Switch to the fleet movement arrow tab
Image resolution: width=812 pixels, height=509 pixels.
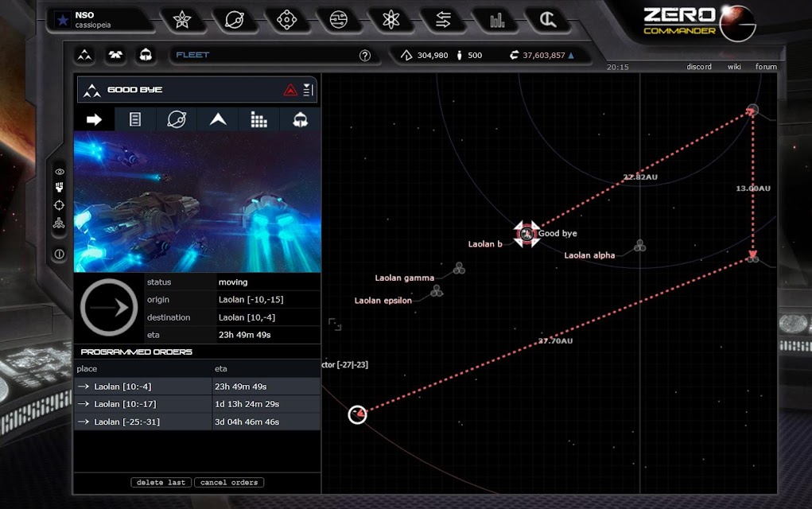(x=94, y=119)
